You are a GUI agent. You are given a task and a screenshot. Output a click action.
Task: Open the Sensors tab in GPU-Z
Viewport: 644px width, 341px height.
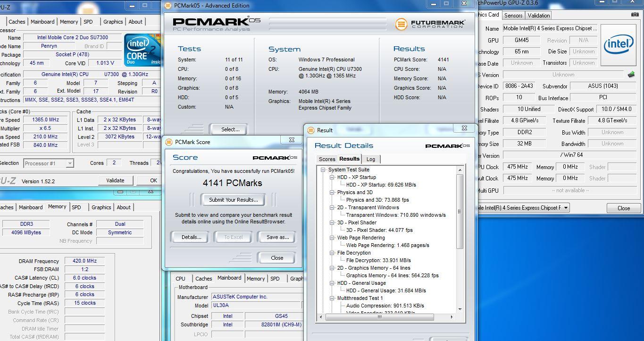[513, 15]
